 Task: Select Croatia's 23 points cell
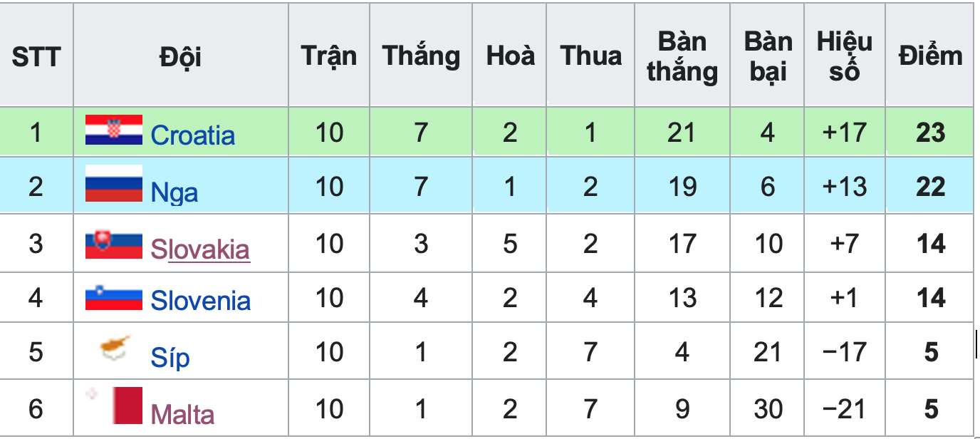(930, 132)
